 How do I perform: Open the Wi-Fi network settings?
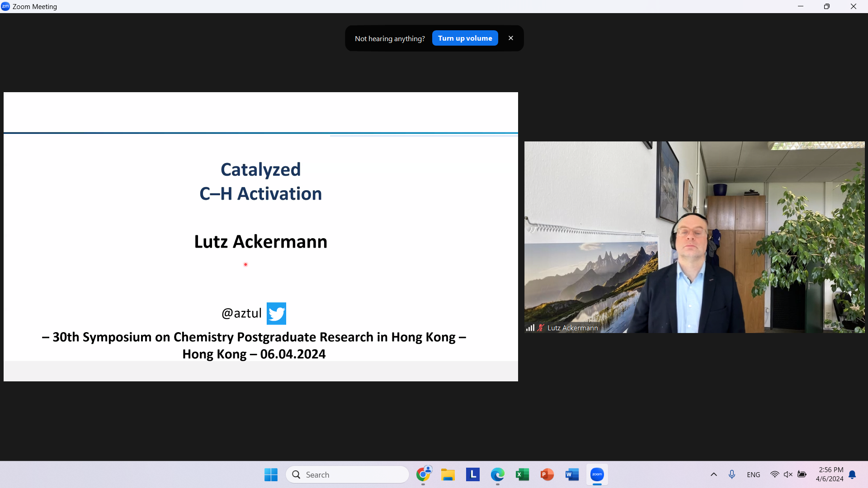(774, 474)
